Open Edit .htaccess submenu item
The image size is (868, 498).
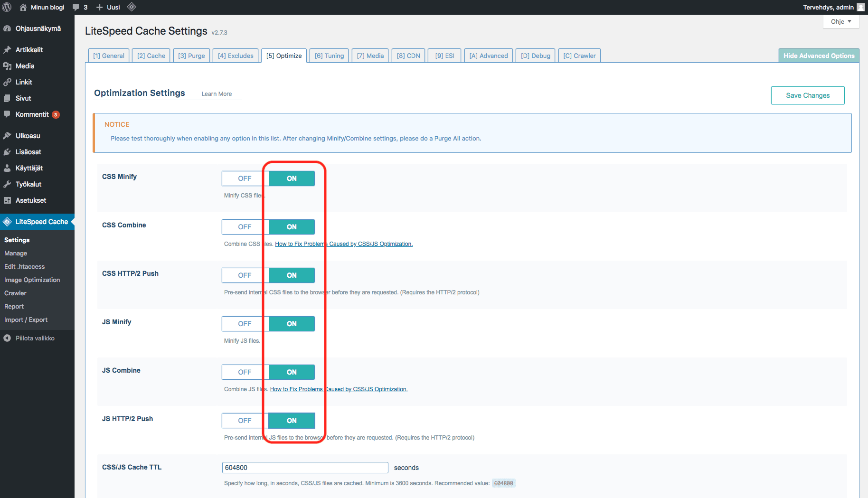24,267
